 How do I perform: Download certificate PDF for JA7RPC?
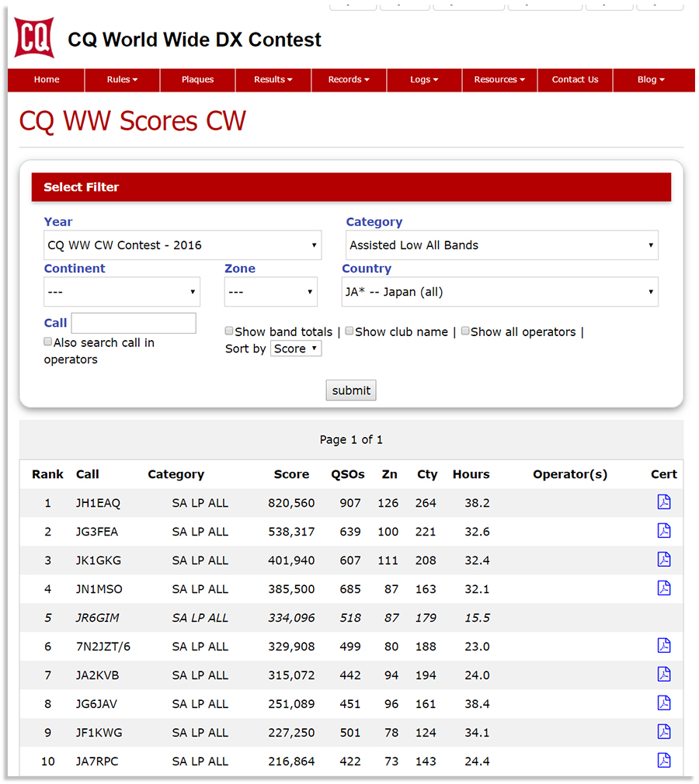663,761
